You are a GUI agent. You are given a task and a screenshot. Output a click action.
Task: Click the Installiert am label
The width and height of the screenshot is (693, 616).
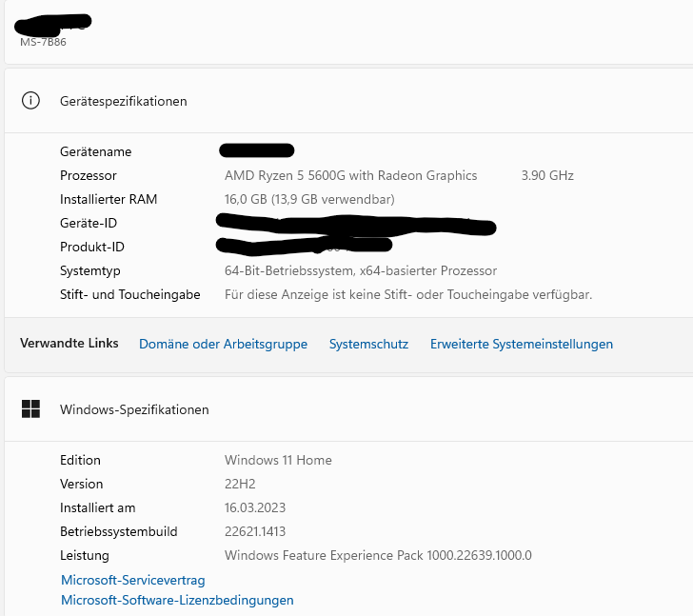[x=98, y=507]
